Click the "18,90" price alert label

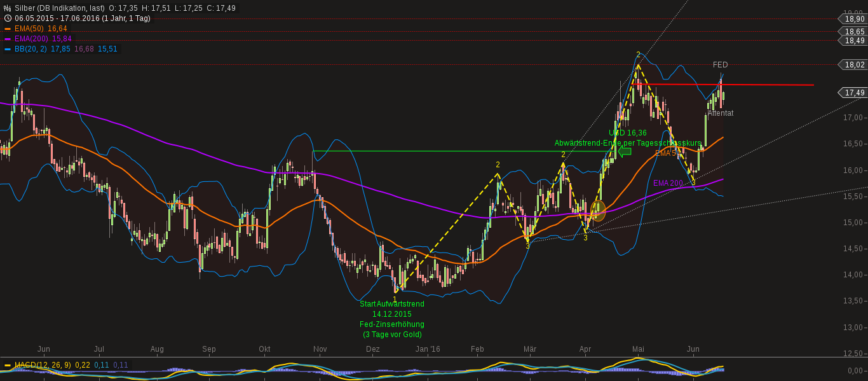[855, 20]
